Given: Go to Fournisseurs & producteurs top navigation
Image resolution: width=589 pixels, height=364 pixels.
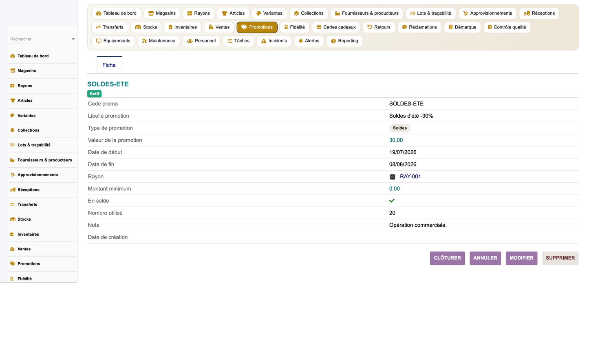Looking at the screenshot, I should point(367,13).
